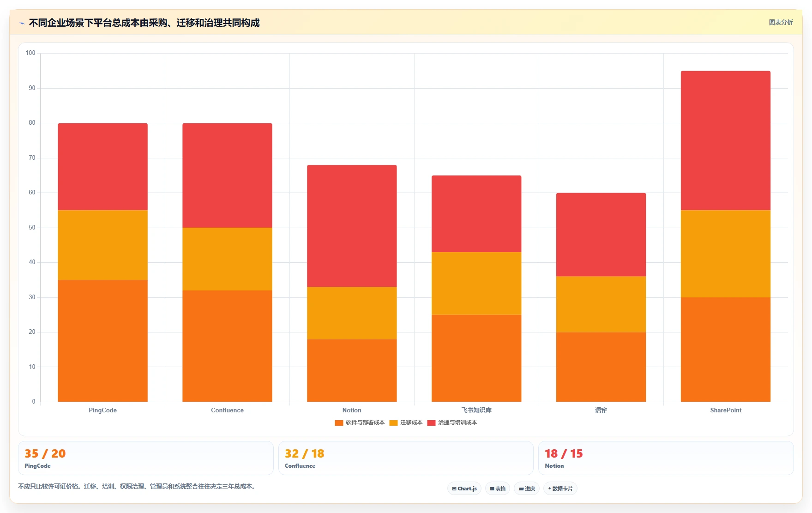Click the Notion caption in the stat card

554,466
